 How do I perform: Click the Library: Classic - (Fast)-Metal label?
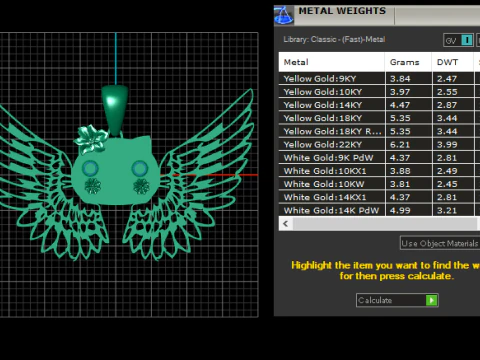pyautogui.click(x=334, y=39)
